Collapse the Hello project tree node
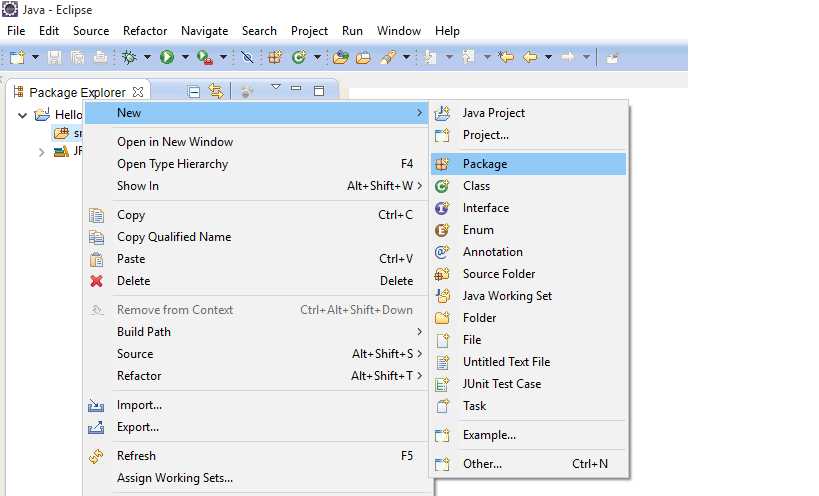819x496 pixels. pos(22,115)
